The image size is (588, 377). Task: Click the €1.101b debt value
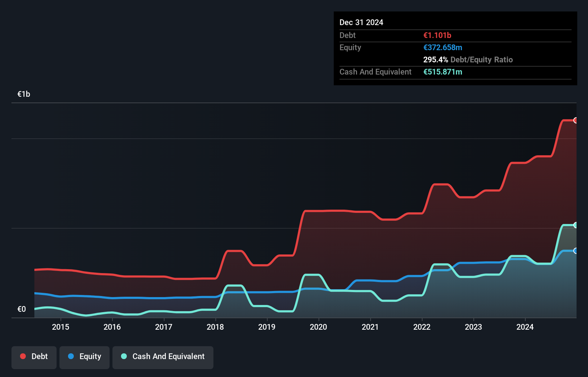pos(437,35)
